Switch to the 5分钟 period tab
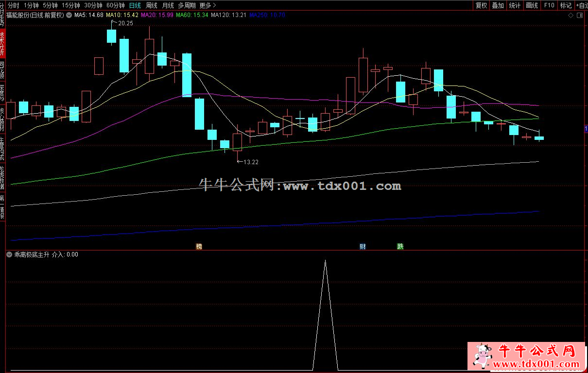588x373 pixels. pyautogui.click(x=50, y=5)
